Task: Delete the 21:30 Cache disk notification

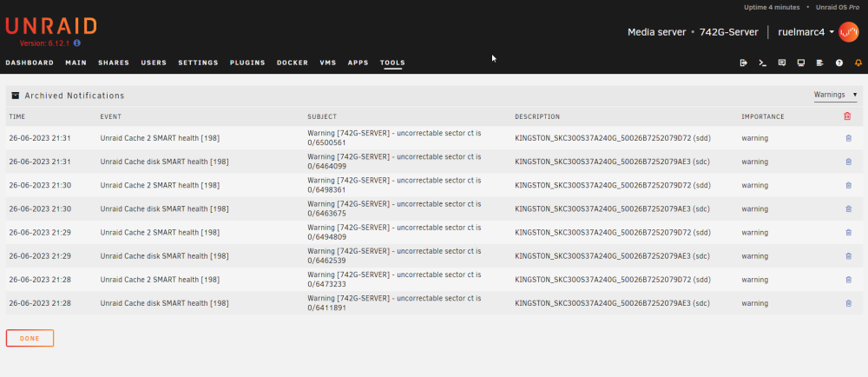Action: [x=849, y=208]
